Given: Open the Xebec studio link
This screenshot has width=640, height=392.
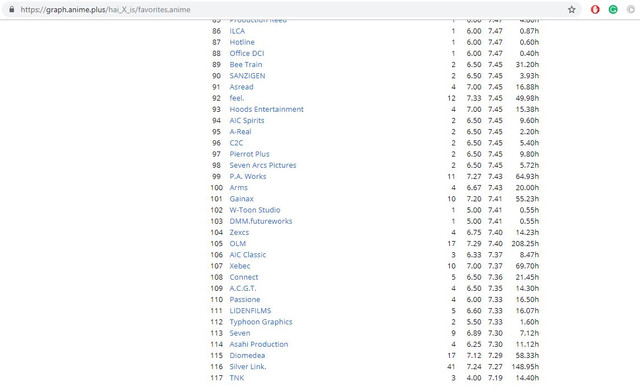Looking at the screenshot, I should 240,266.
